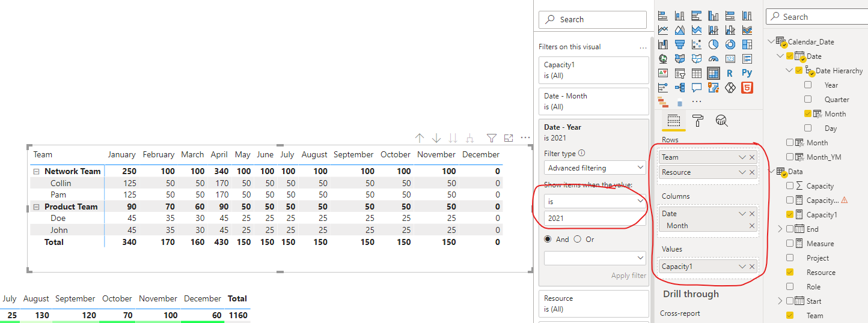Choose the area chart visual
The height and width of the screenshot is (323, 868).
[x=680, y=29]
